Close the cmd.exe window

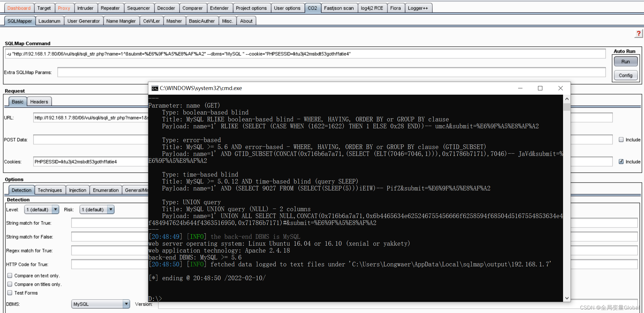coord(560,88)
